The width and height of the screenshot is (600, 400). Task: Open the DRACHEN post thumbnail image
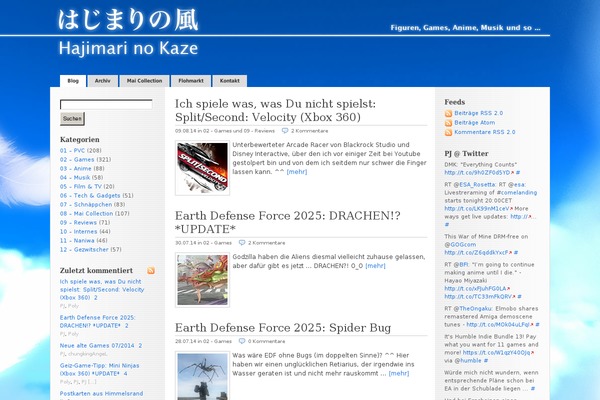pos(202,280)
